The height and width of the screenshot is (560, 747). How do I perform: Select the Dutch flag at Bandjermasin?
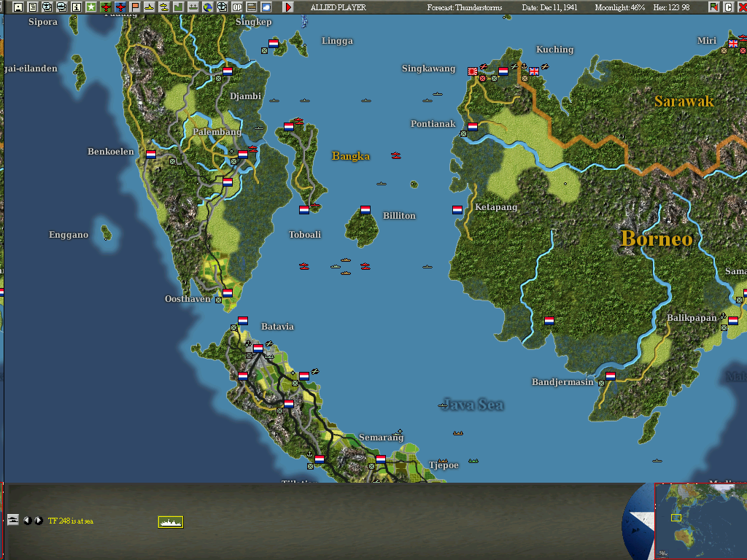(x=611, y=376)
